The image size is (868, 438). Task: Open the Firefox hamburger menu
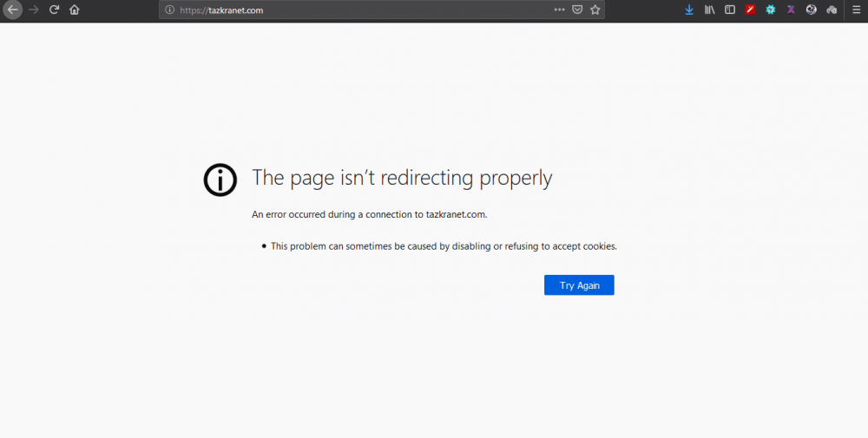[x=855, y=10]
